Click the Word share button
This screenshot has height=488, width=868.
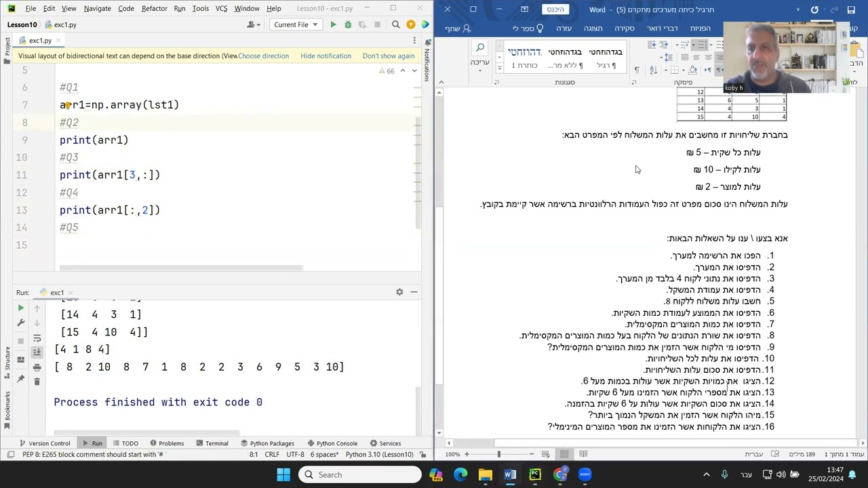pos(458,28)
